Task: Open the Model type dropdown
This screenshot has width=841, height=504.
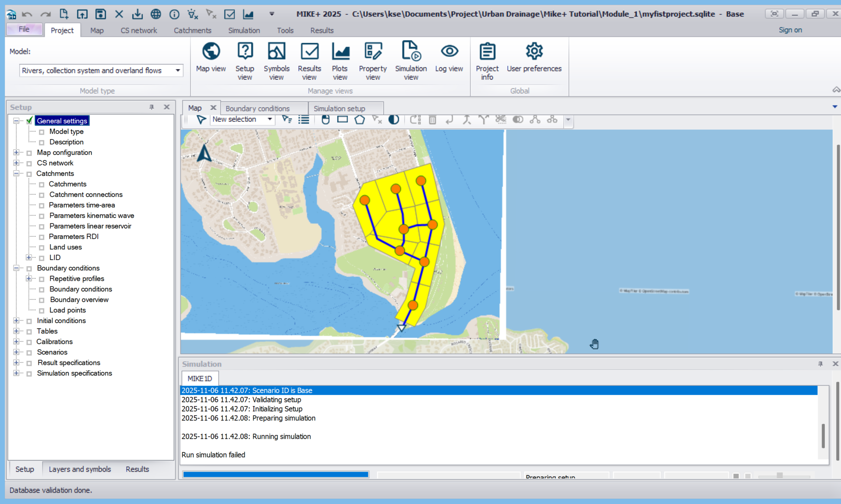Action: click(177, 70)
